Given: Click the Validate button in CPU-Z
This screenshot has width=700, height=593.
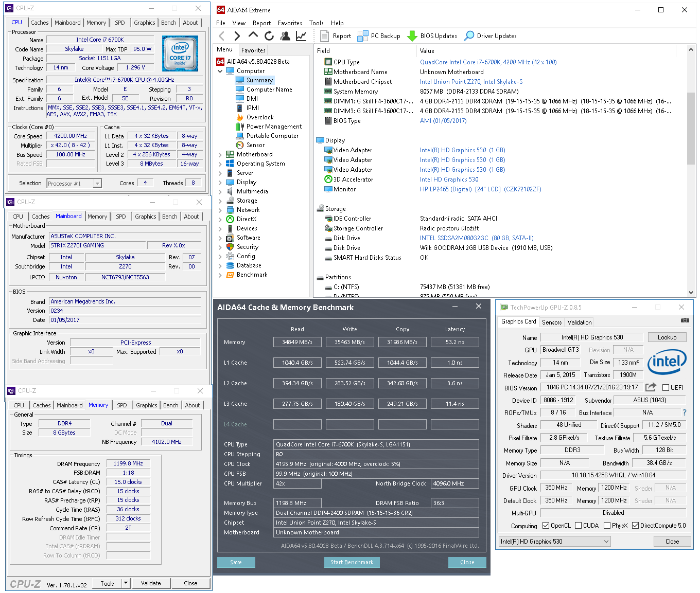Looking at the screenshot, I should pyautogui.click(x=151, y=583).
